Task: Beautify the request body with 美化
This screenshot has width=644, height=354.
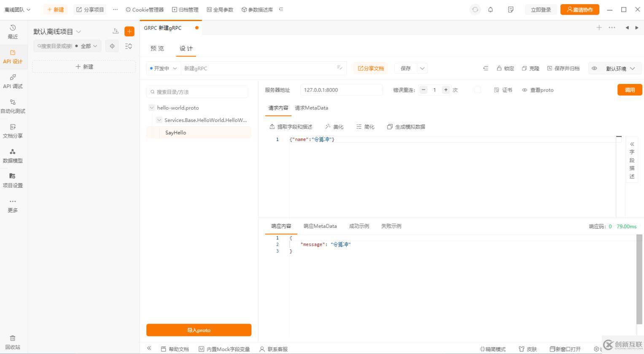Action: (334, 126)
